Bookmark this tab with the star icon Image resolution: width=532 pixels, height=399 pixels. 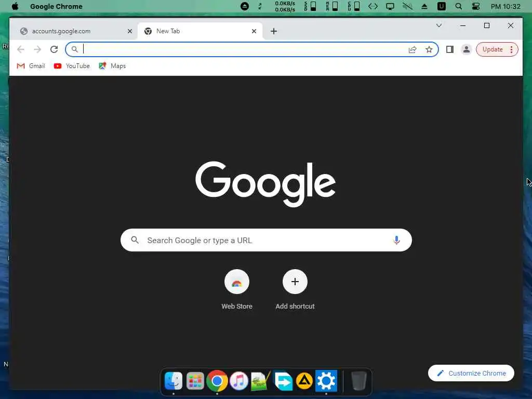click(429, 49)
